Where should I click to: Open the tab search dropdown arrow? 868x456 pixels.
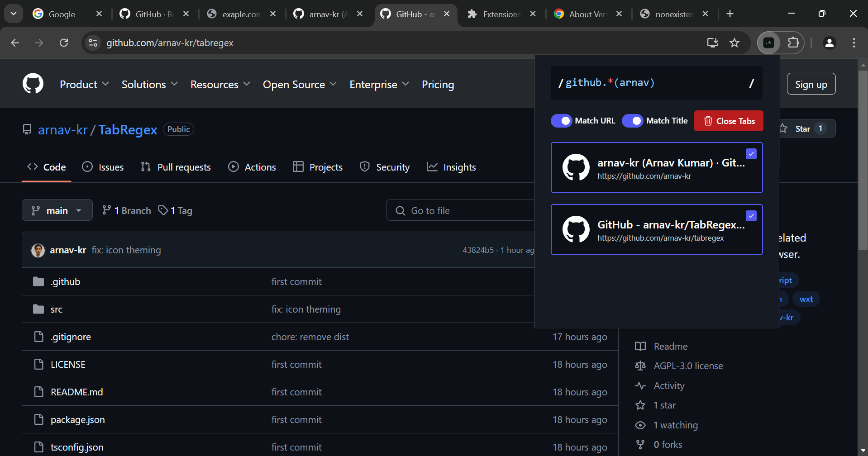(x=14, y=14)
